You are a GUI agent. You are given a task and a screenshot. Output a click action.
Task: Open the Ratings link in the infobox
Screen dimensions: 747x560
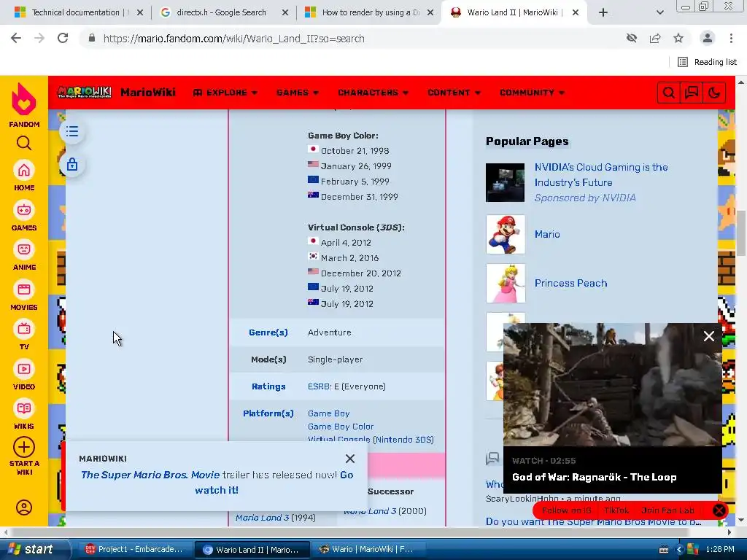coord(268,386)
